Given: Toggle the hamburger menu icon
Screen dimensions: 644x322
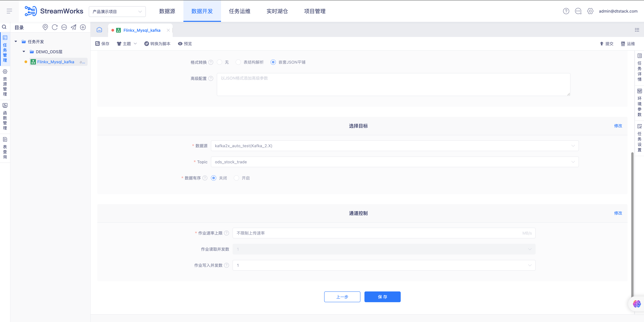Looking at the screenshot, I should coord(9,11).
